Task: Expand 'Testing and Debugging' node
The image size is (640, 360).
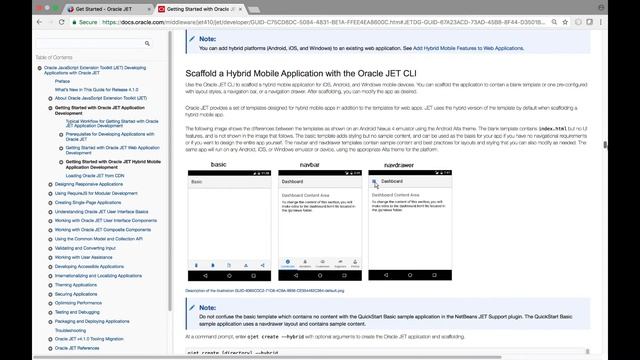Action: click(x=50, y=313)
